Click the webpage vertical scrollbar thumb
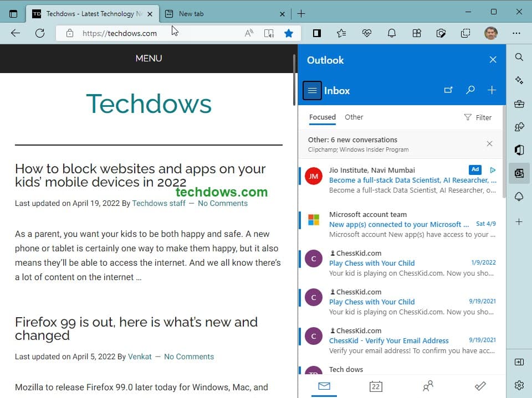 [294, 80]
